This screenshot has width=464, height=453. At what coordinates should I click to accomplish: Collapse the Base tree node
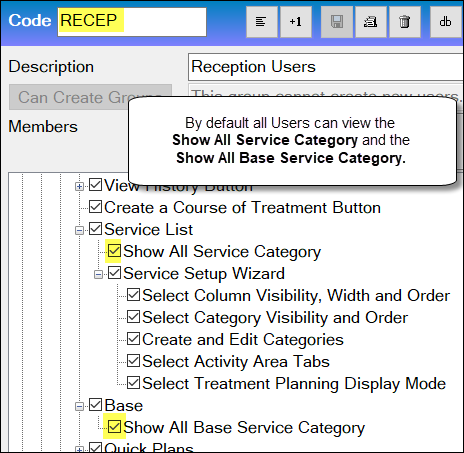(x=79, y=406)
